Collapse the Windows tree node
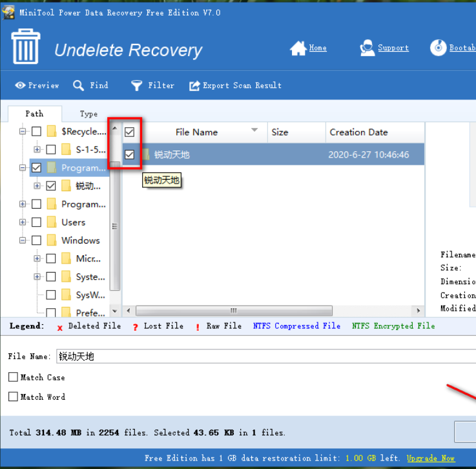 click(x=23, y=240)
